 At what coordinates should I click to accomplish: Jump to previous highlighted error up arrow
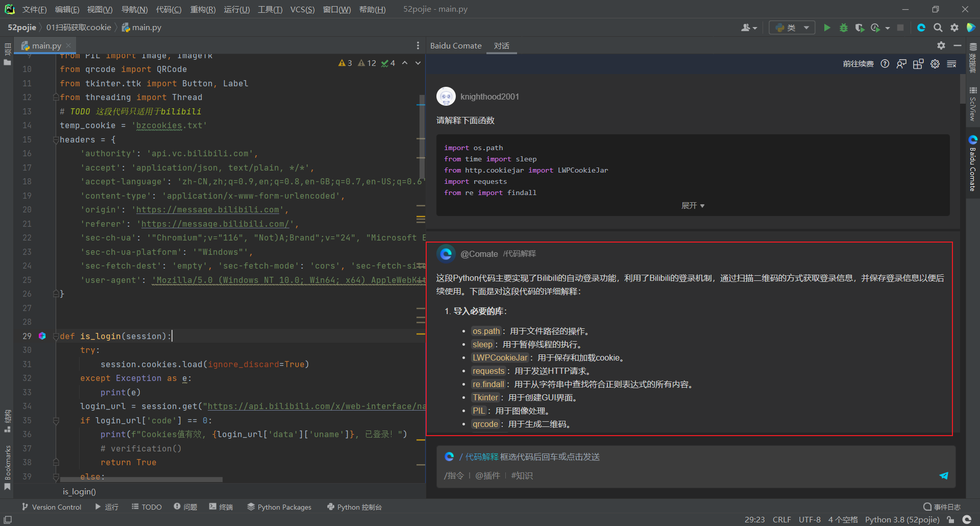coord(405,63)
